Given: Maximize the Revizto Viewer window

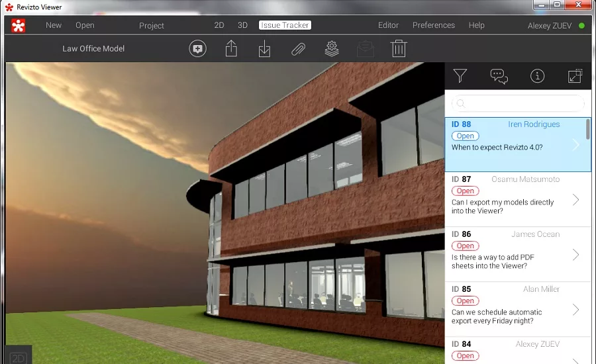Looking at the screenshot, I should 557,5.
